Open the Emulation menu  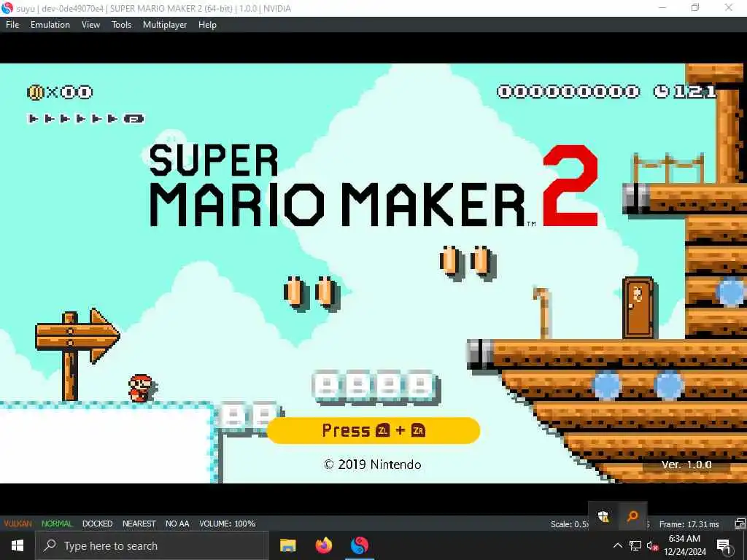tap(50, 25)
